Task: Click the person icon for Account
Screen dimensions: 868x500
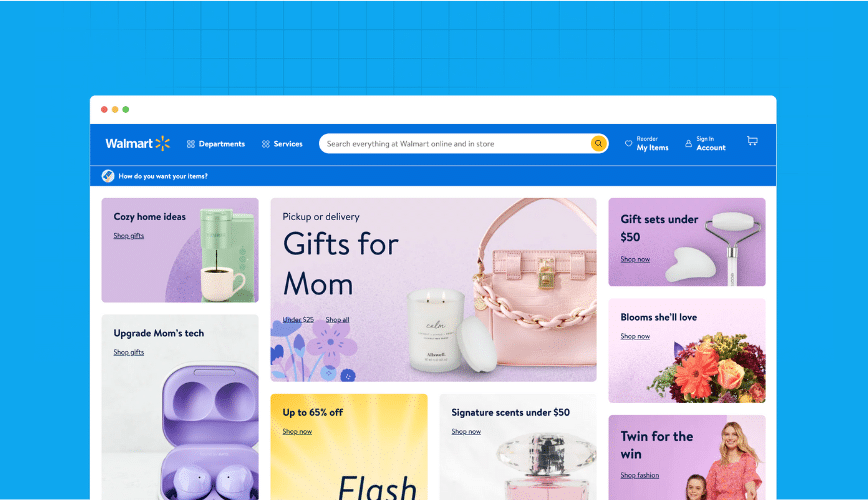Action: point(688,143)
